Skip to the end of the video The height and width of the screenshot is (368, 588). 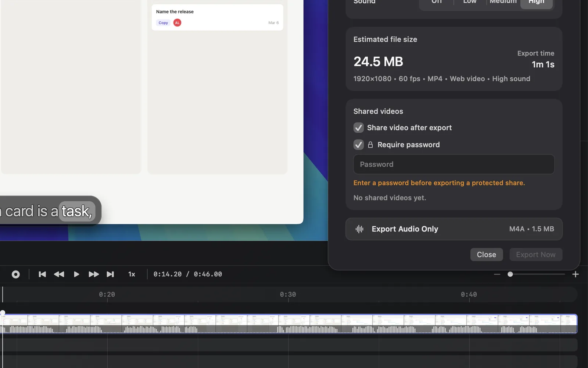[110, 274]
